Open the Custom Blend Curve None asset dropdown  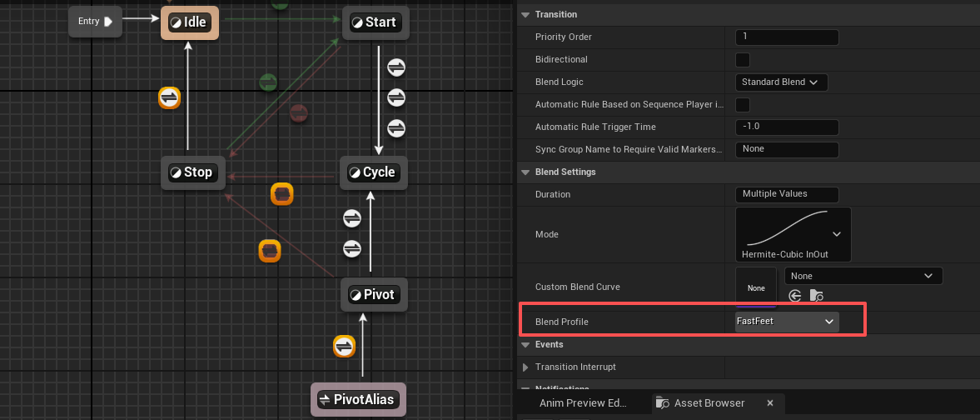(863, 276)
